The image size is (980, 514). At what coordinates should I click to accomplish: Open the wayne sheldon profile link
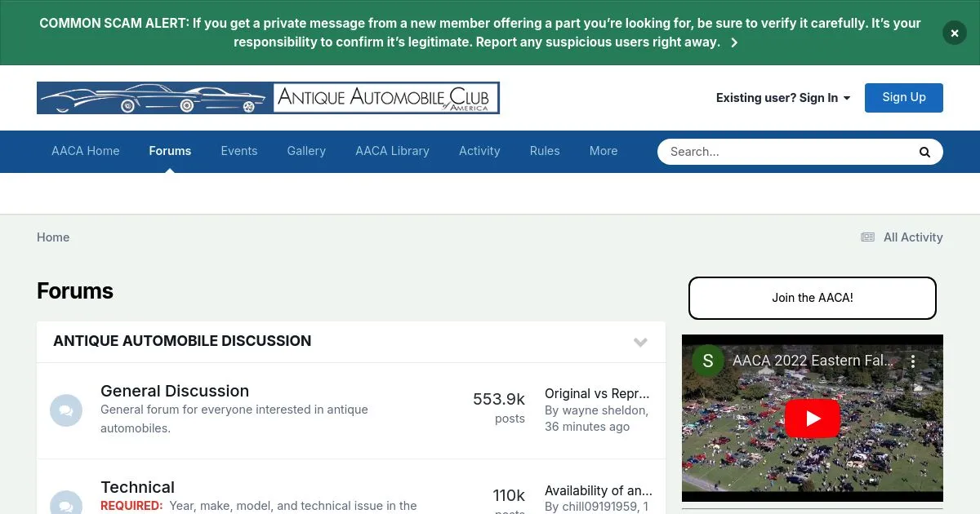[x=605, y=410]
